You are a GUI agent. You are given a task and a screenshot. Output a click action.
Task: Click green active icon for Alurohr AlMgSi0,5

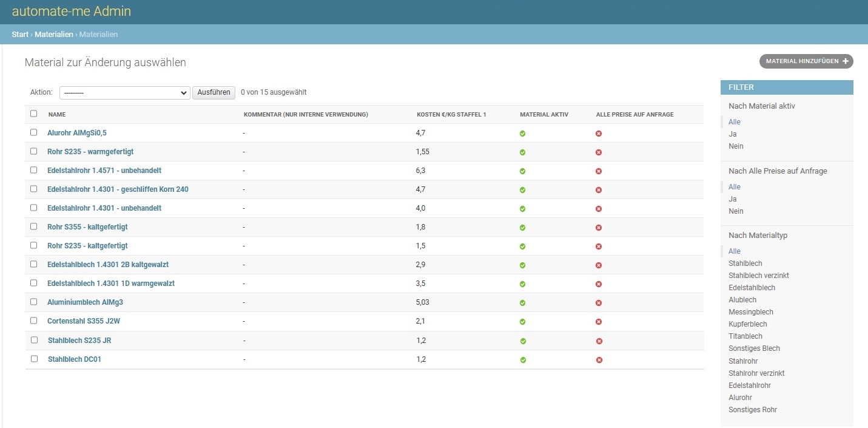[x=522, y=134]
